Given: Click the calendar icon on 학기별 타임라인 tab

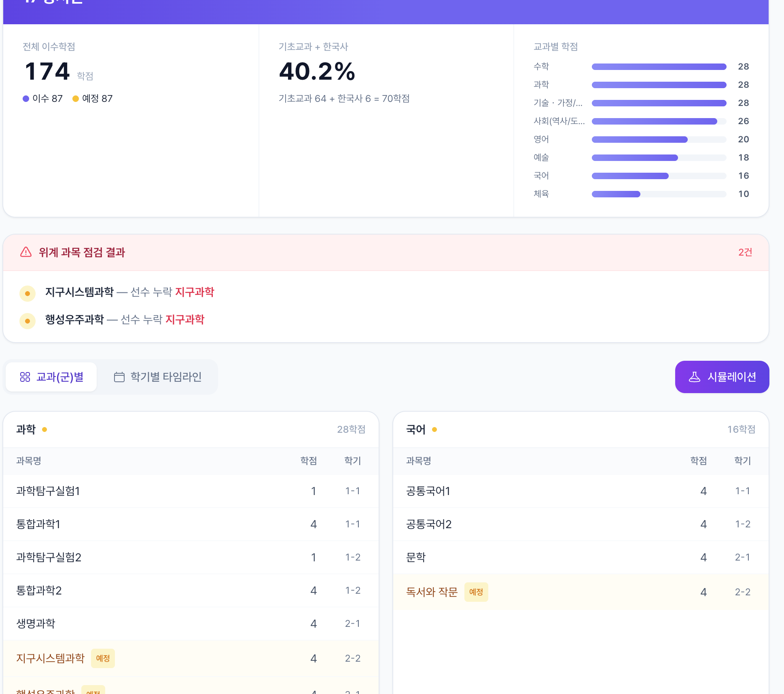Looking at the screenshot, I should point(119,377).
